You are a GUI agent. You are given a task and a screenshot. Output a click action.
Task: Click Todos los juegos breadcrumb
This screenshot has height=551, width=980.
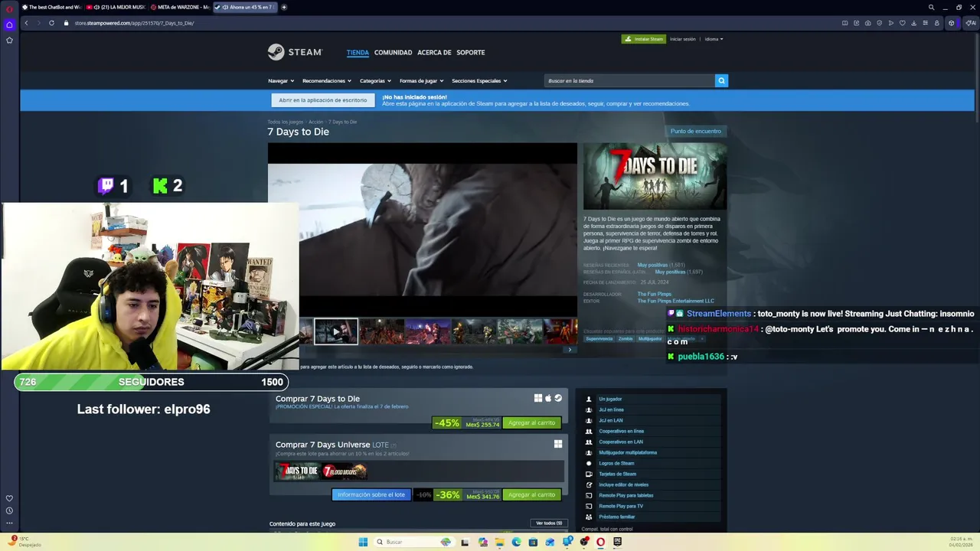(285, 122)
